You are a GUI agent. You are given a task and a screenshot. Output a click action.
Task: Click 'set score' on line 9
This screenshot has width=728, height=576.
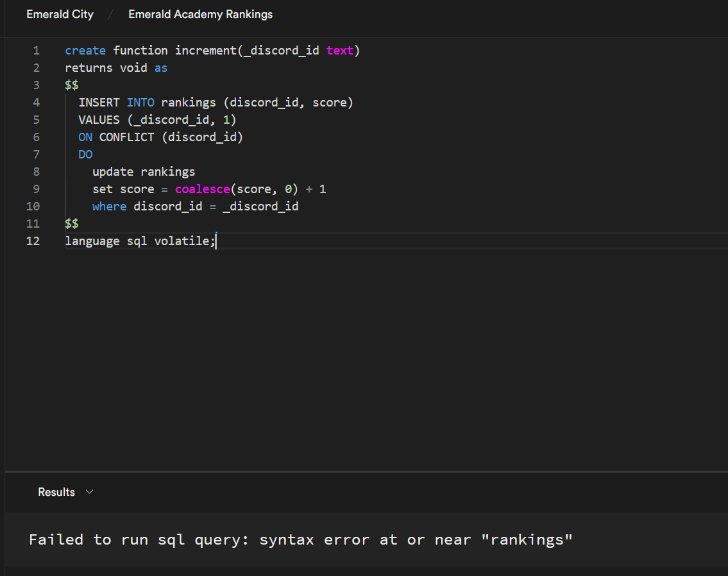(x=123, y=189)
